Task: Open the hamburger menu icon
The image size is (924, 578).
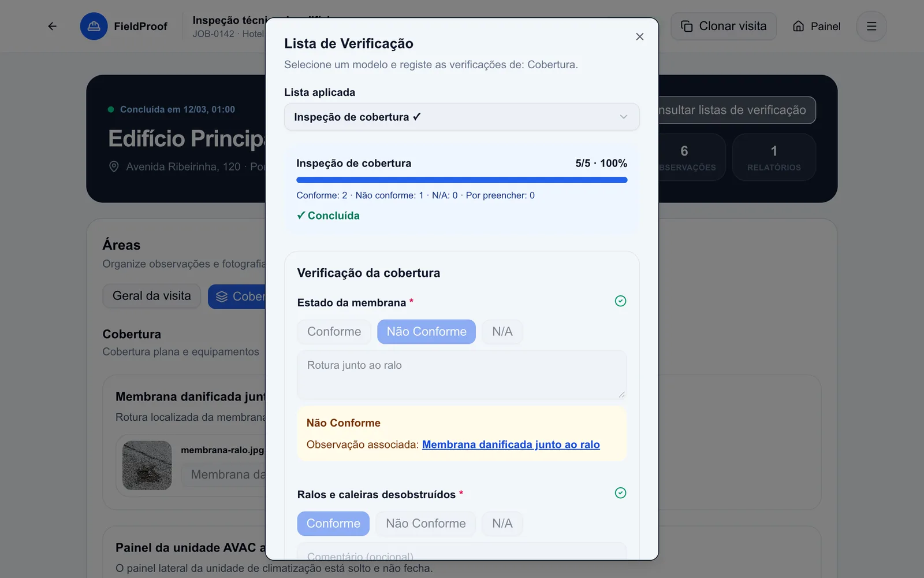Action: pos(871,26)
